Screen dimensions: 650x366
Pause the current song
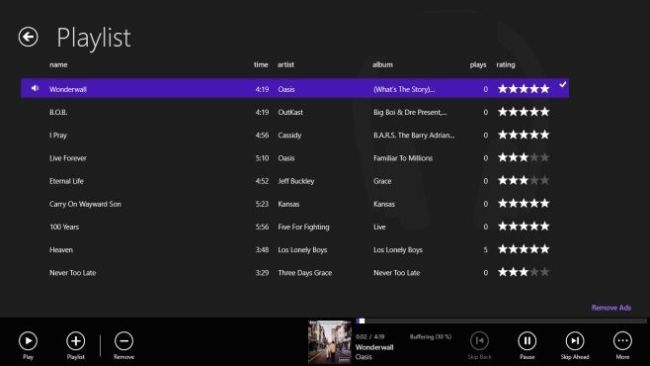coord(527,341)
